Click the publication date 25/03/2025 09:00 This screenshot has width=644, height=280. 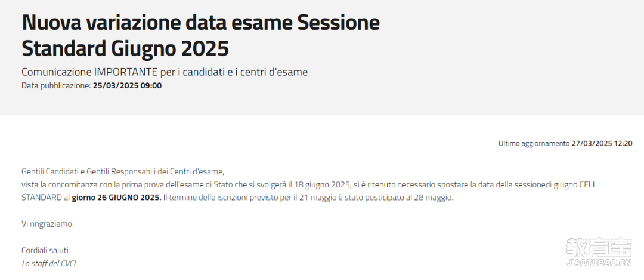click(128, 86)
